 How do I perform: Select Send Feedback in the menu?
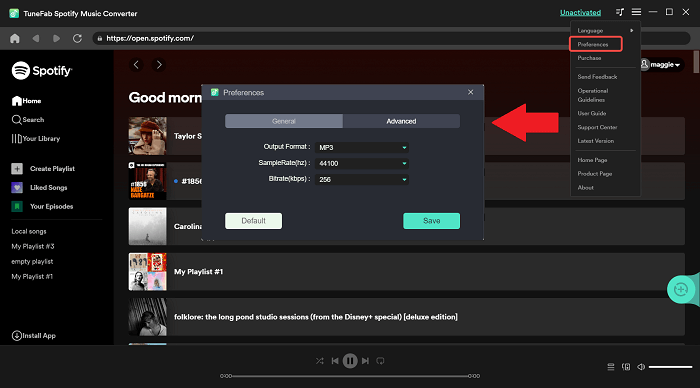point(597,77)
